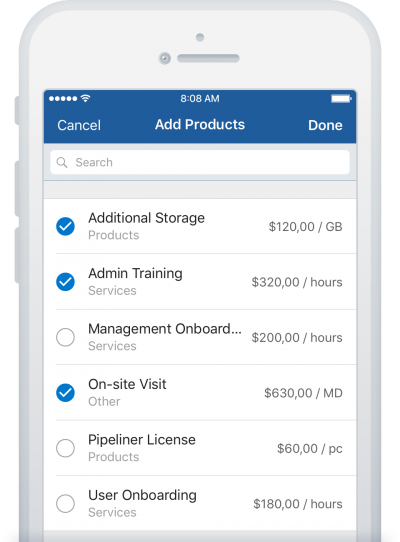Tap the signal strength dots
The height and width of the screenshot is (542, 400).
[63, 99]
